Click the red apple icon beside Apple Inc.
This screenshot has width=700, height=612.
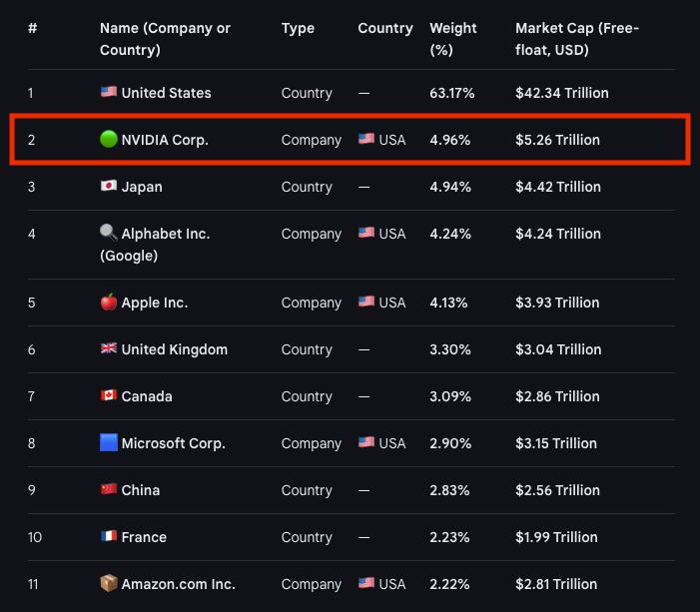109,302
